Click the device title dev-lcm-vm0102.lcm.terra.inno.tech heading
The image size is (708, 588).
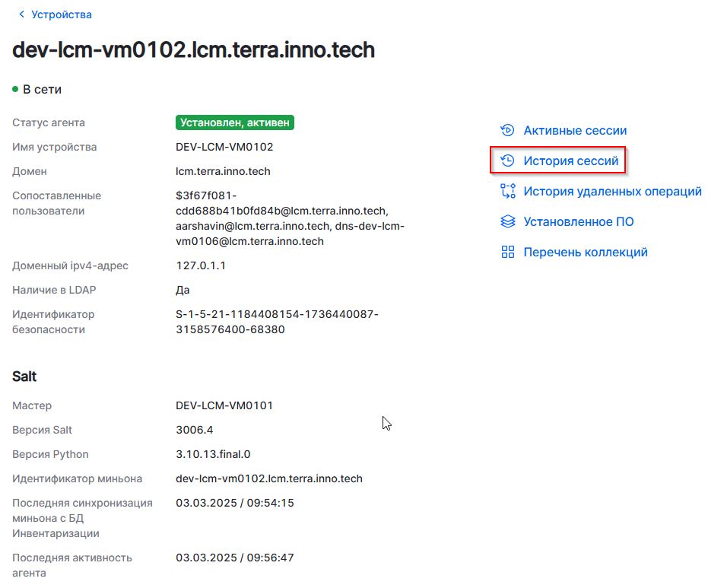(x=194, y=50)
